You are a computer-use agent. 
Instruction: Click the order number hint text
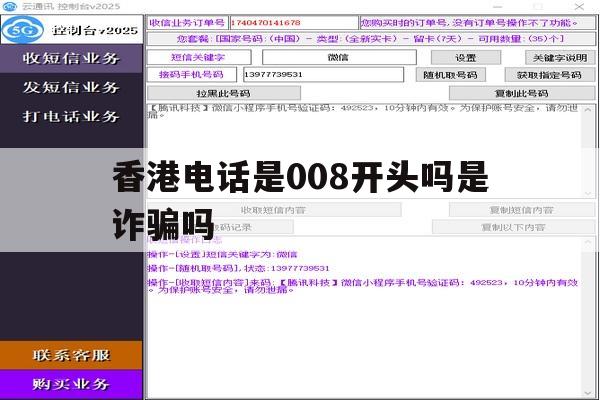470,23
